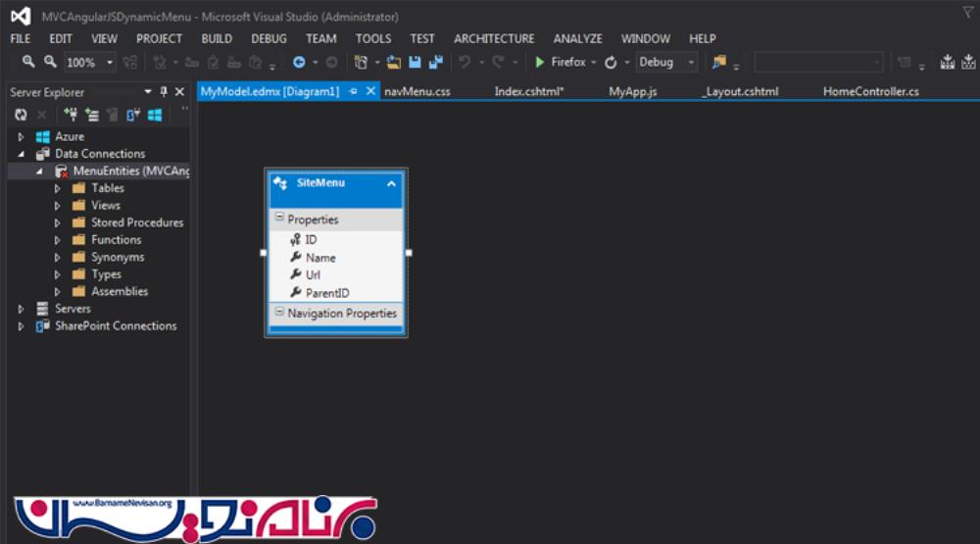Switch to the navMenu.css tab
This screenshot has width=980, height=544.
[417, 91]
